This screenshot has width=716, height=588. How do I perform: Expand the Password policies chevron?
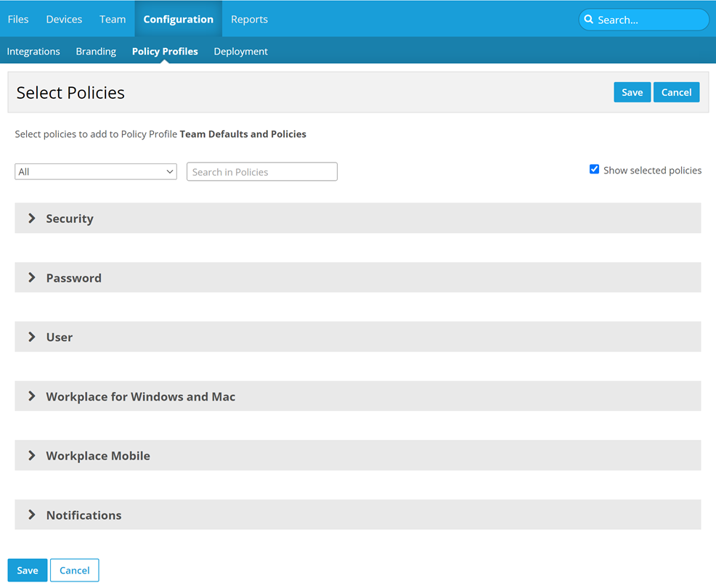pos(32,278)
